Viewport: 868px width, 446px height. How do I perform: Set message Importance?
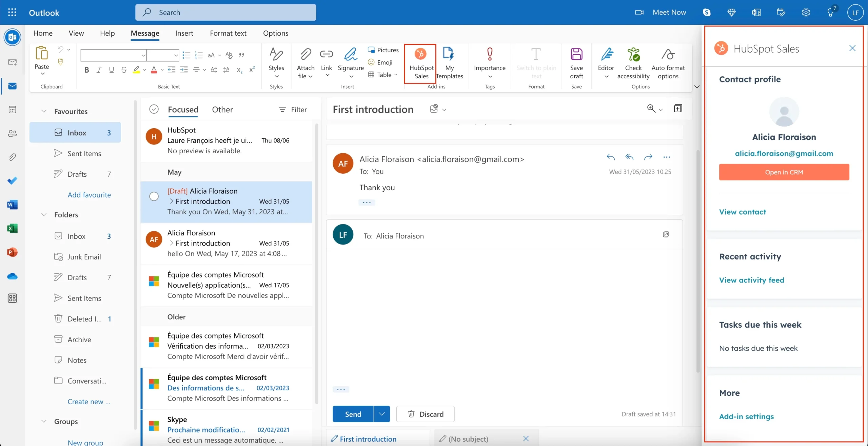pyautogui.click(x=490, y=63)
